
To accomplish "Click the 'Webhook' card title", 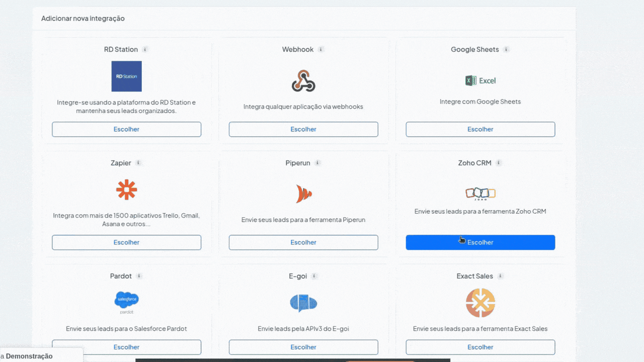I will [298, 49].
